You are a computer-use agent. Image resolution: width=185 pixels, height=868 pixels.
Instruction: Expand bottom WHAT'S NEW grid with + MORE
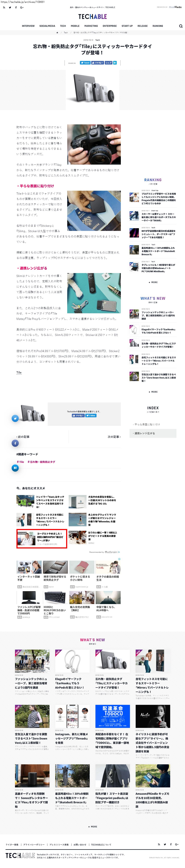pyautogui.click(x=93, y=827)
